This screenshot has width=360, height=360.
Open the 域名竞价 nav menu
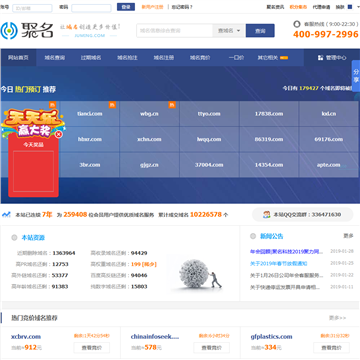tap(200, 58)
